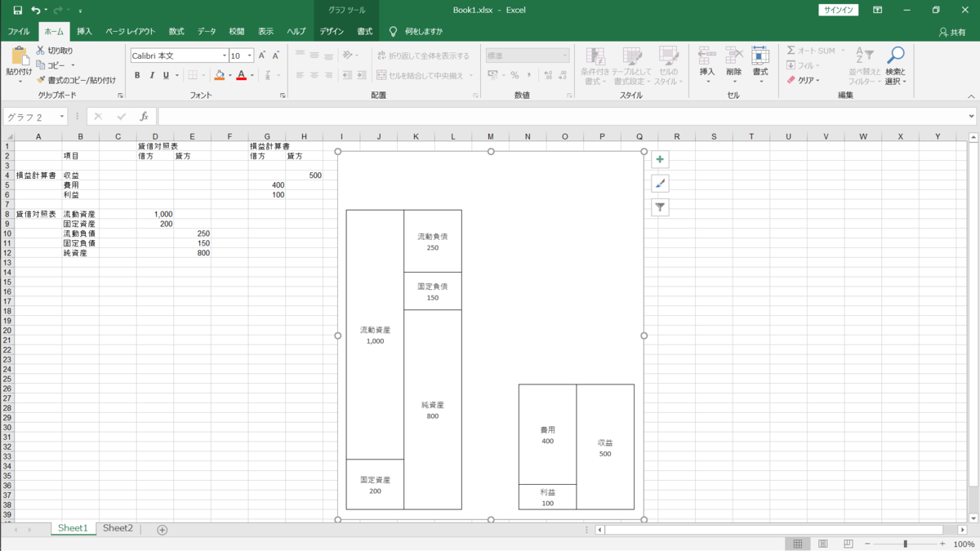Click the Save icon in quick access toolbar
The image size is (980, 551).
point(17,10)
